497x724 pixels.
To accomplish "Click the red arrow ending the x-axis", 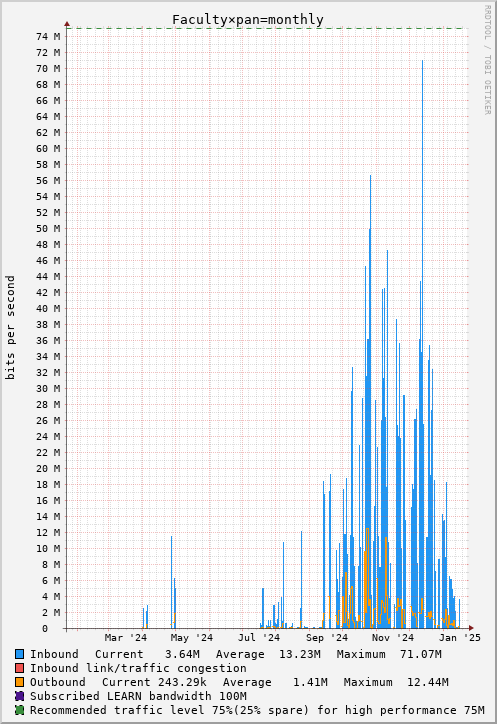I will click(471, 628).
